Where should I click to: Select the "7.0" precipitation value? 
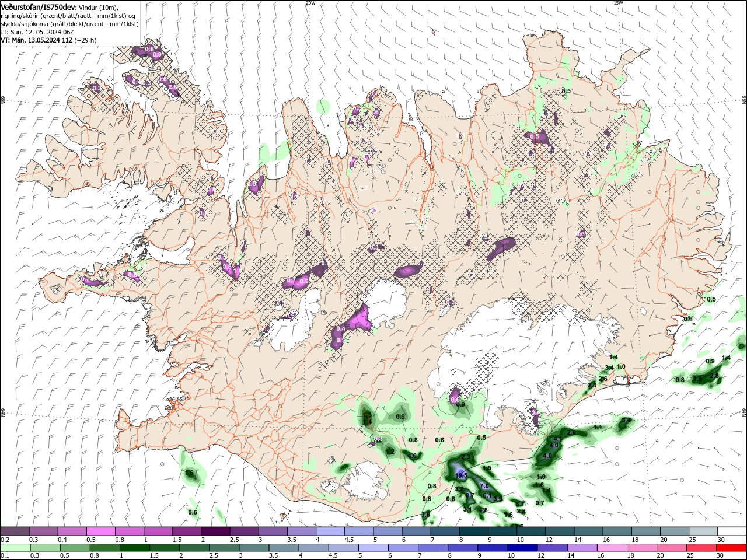[x=484, y=486]
